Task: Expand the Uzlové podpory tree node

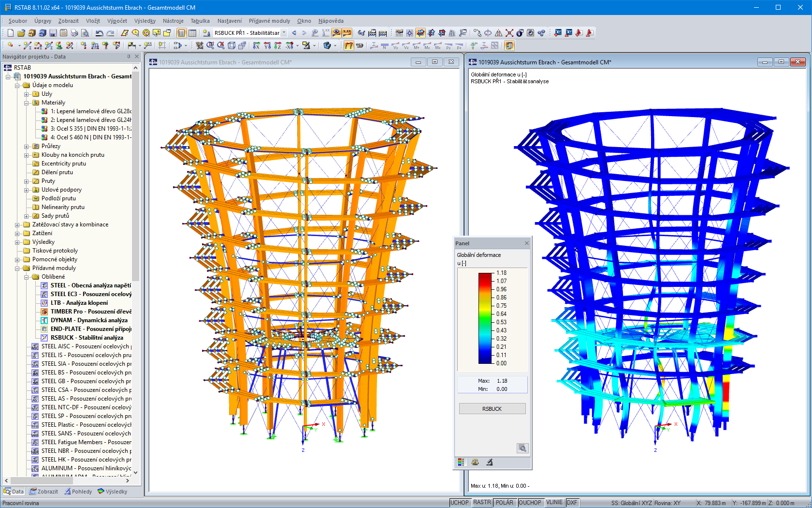Action: [x=27, y=190]
